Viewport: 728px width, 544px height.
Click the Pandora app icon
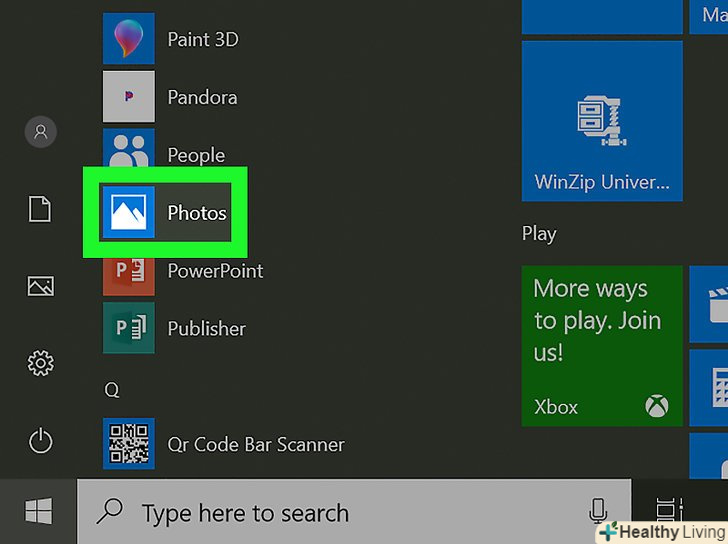129,97
